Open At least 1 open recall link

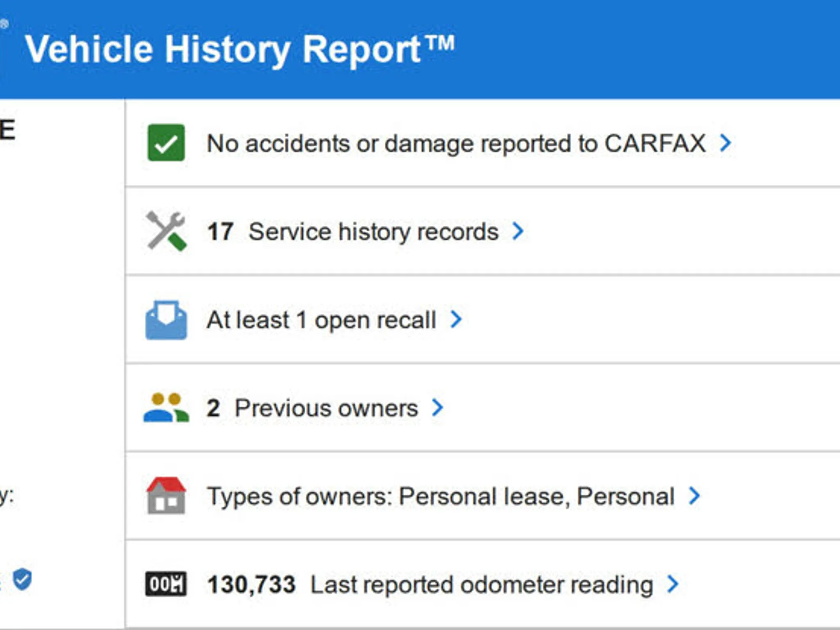[321, 320]
